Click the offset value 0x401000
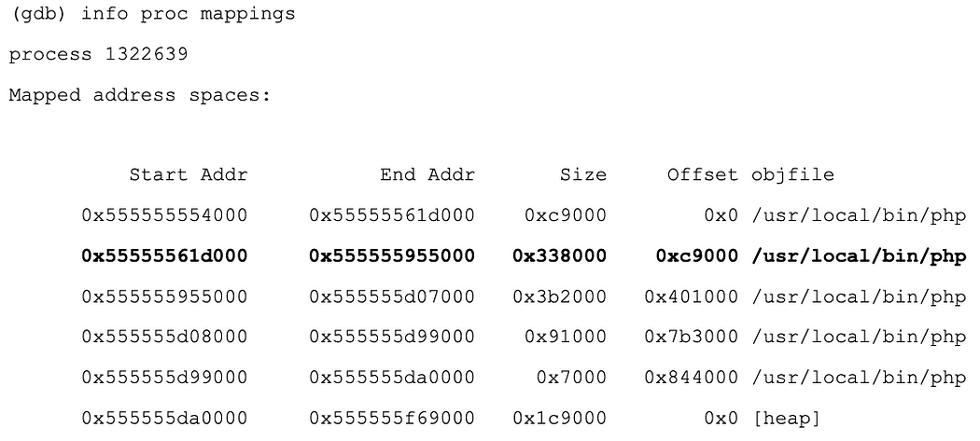The height and width of the screenshot is (441, 980). [x=692, y=297]
